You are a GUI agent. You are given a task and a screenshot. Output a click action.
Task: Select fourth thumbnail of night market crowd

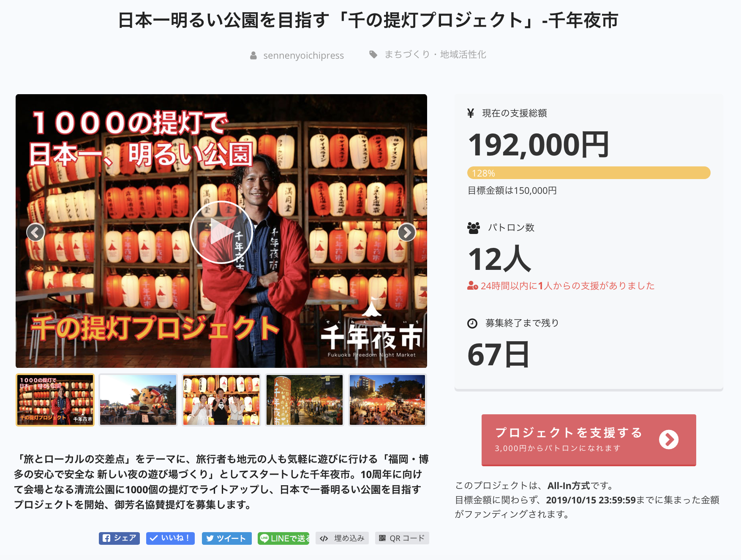click(305, 400)
